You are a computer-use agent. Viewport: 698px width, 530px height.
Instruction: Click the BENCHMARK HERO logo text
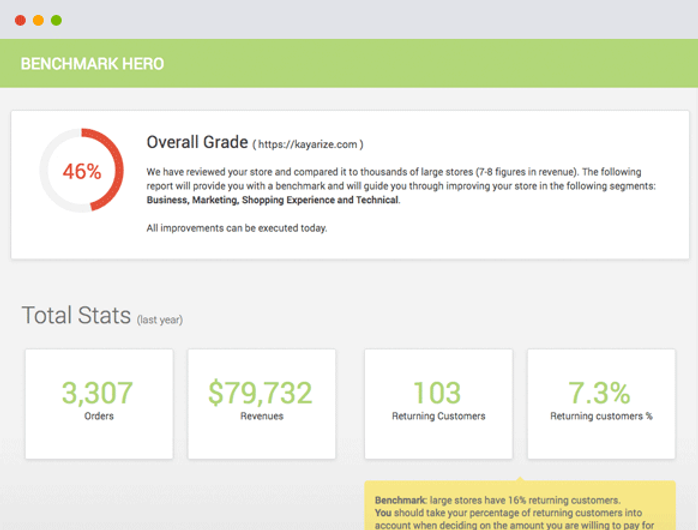93,64
